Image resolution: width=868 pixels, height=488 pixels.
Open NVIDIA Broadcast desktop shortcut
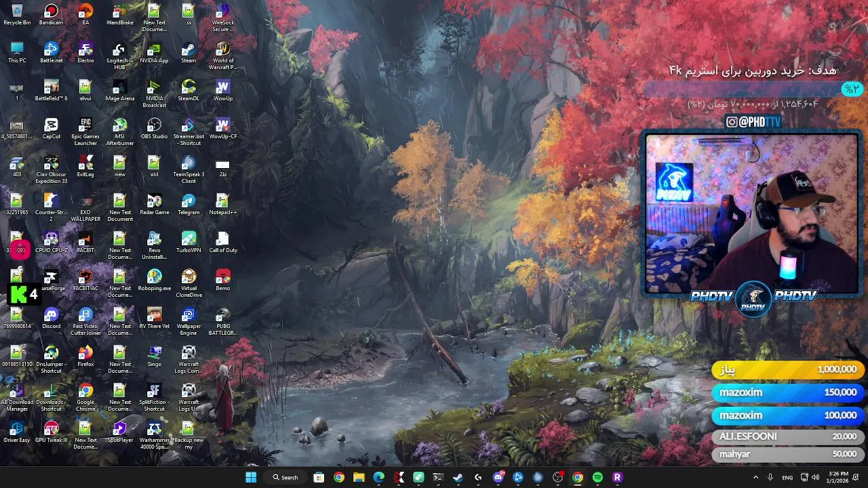(154, 94)
